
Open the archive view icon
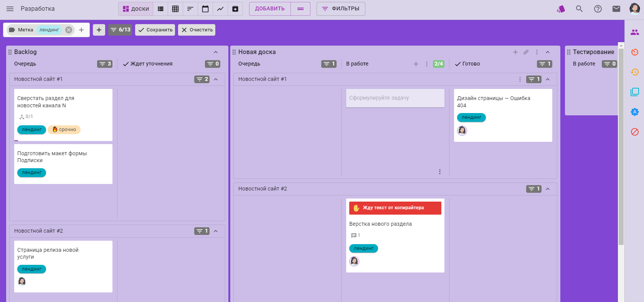pyautogui.click(x=235, y=9)
